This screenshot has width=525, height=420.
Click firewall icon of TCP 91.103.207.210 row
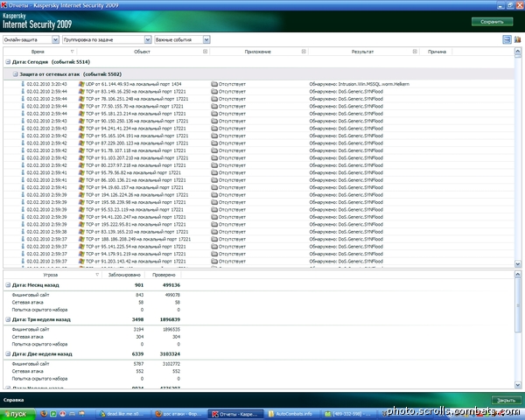point(81,157)
